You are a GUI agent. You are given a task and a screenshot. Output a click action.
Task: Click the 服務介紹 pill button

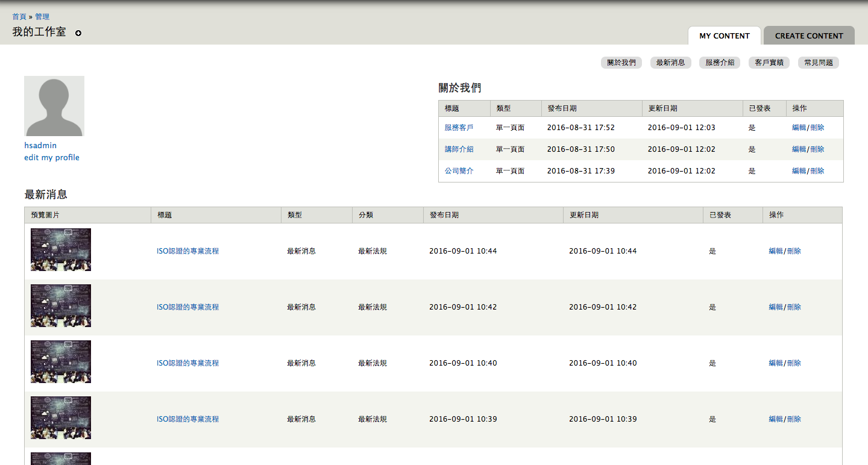(x=720, y=63)
